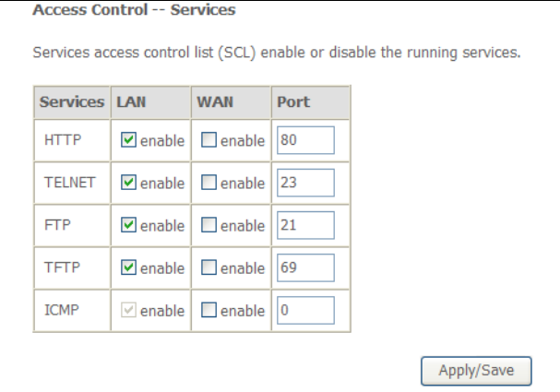This screenshot has height=392, width=560.
Task: Focus the ICMP port input field
Action: pos(304,311)
